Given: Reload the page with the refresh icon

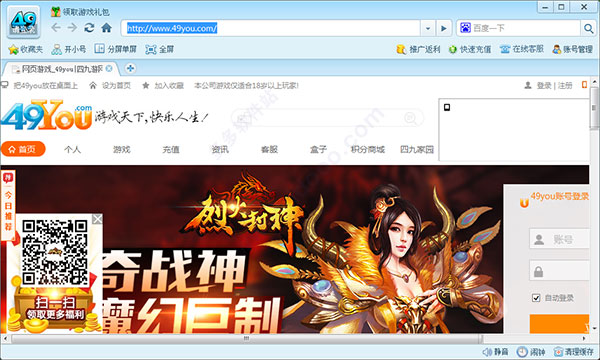Looking at the screenshot, I should click(x=89, y=28).
